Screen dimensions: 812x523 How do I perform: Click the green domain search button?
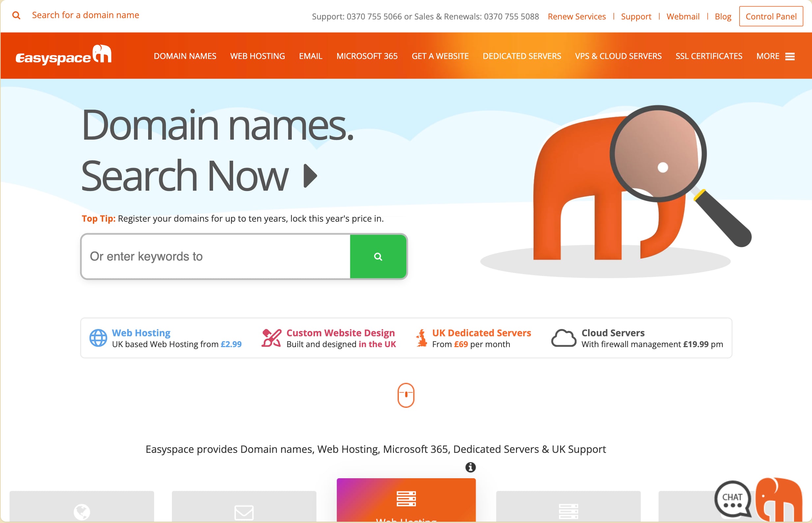click(x=378, y=257)
